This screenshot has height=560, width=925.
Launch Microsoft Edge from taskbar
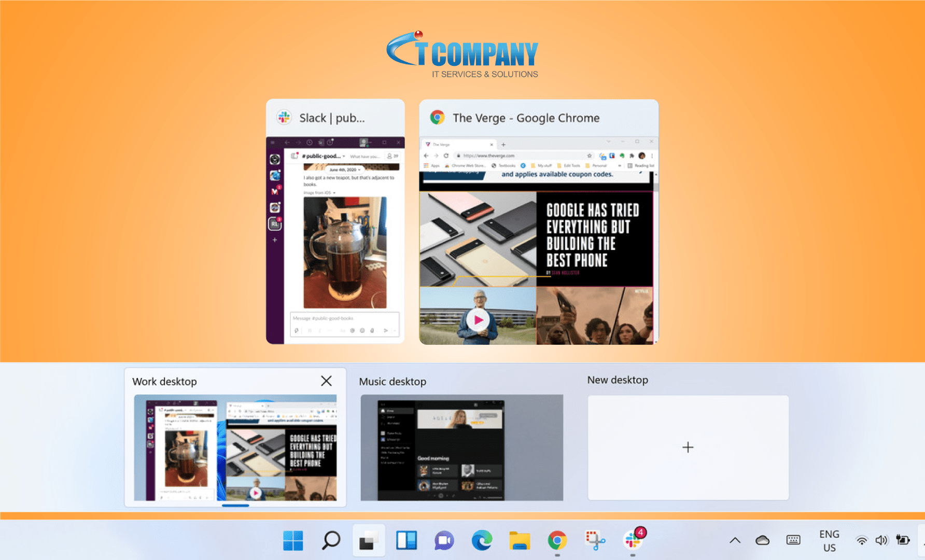pos(482,540)
